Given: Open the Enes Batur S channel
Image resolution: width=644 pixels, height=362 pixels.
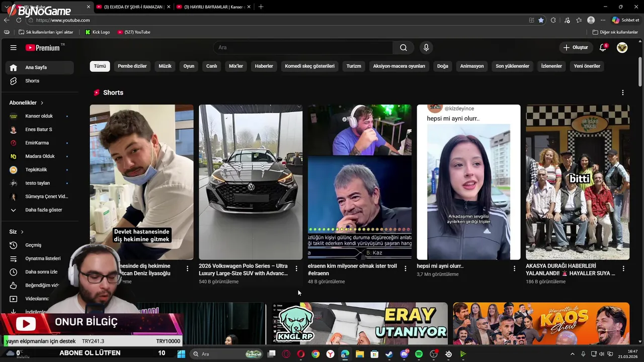Looking at the screenshot, I should coord(39,130).
